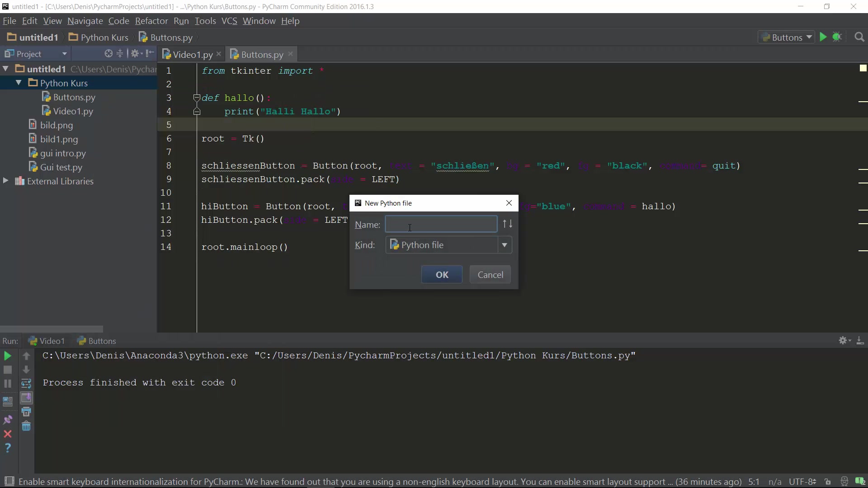
Task: Open the Refactor menu
Action: (151, 21)
